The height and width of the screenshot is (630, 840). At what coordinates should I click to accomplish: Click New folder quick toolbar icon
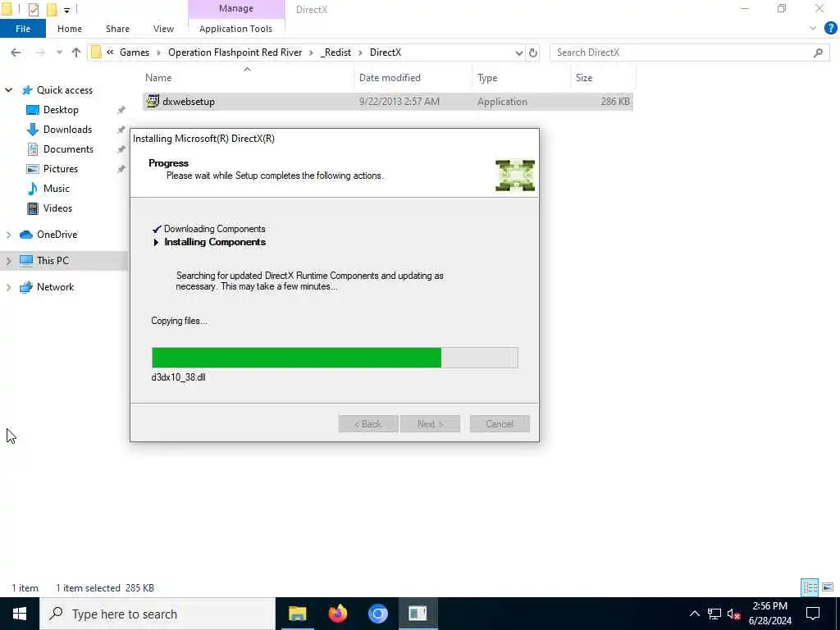click(52, 9)
